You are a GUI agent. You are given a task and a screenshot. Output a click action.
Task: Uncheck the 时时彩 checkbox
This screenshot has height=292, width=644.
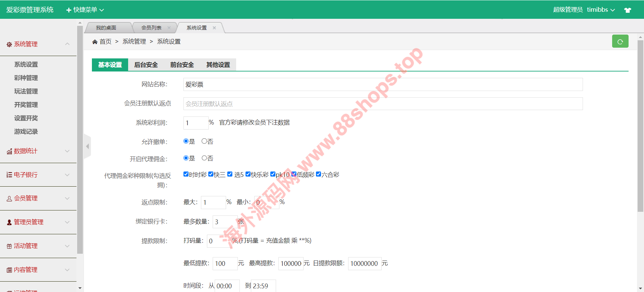(186, 174)
